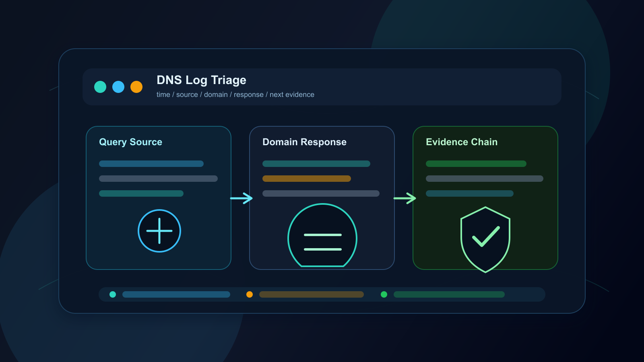Image resolution: width=644 pixels, height=362 pixels.
Task: Click the Query Source heading
Action: click(130, 142)
